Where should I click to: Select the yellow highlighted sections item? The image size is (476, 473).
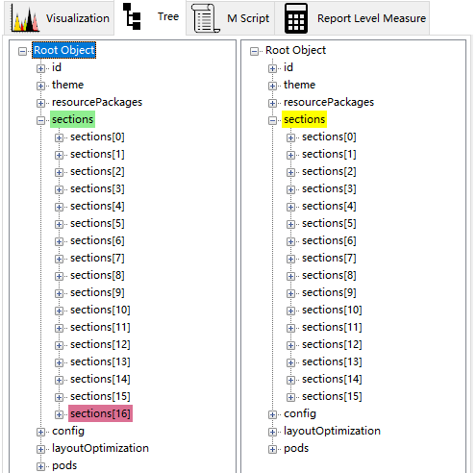click(304, 119)
